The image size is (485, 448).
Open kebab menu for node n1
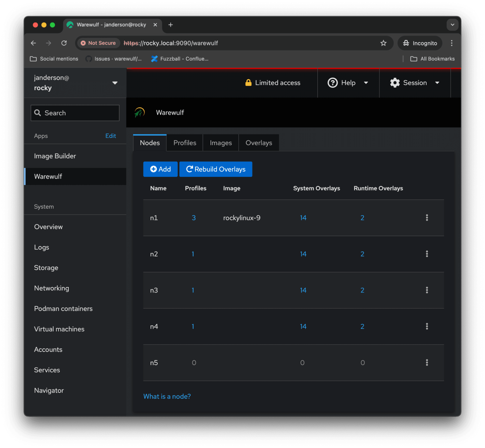point(427,218)
